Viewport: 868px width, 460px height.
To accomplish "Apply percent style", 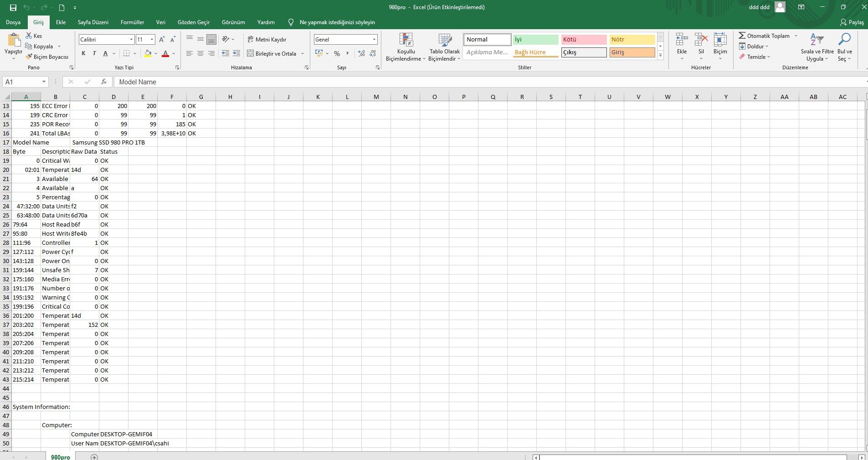I will click(x=337, y=53).
